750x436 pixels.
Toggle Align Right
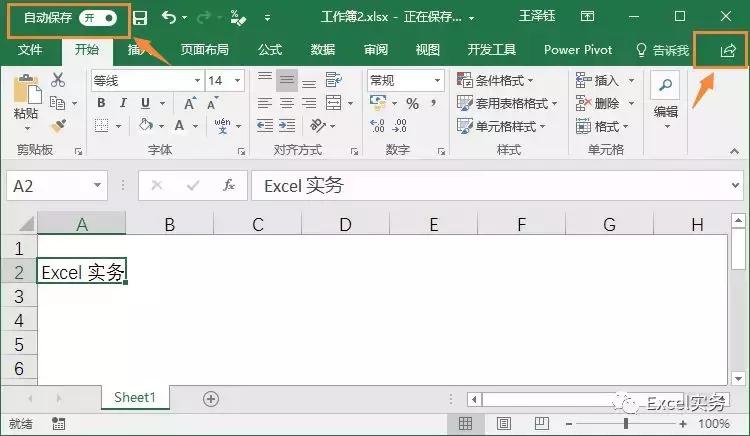309,103
